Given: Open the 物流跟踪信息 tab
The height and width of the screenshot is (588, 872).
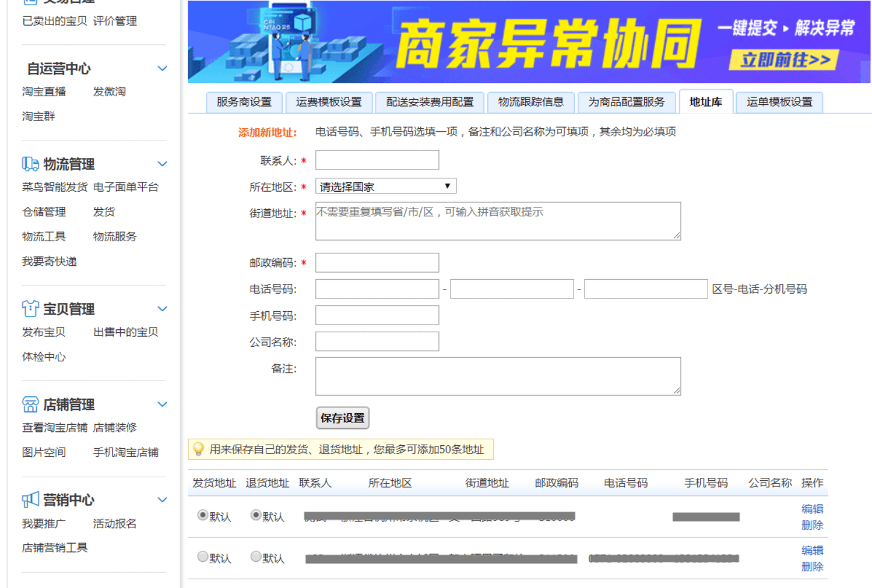Looking at the screenshot, I should point(530,102).
